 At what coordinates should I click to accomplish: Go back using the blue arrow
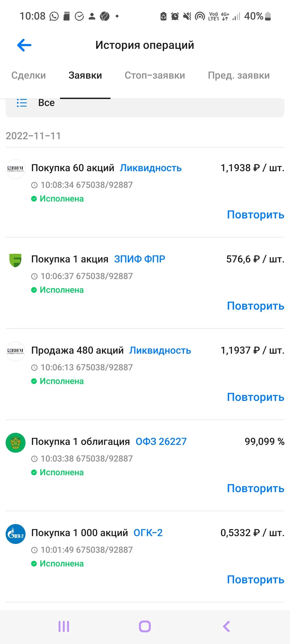pyautogui.click(x=24, y=45)
